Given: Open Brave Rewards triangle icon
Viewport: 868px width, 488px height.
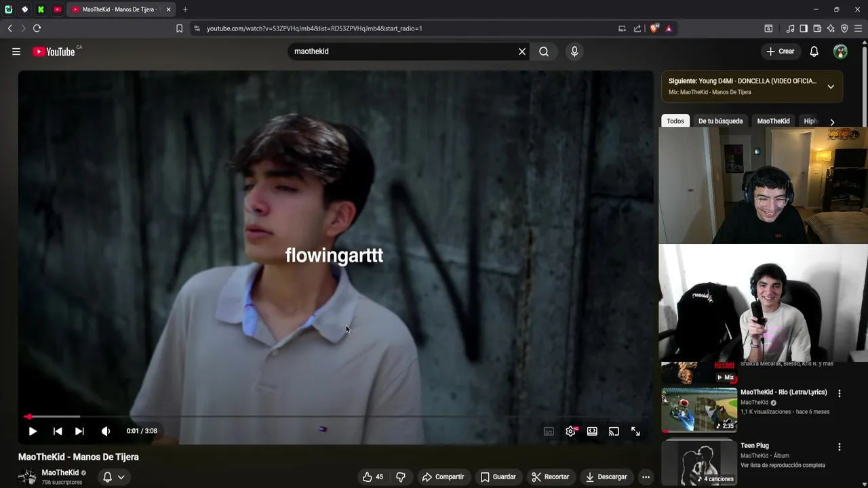Looking at the screenshot, I should click(x=669, y=28).
